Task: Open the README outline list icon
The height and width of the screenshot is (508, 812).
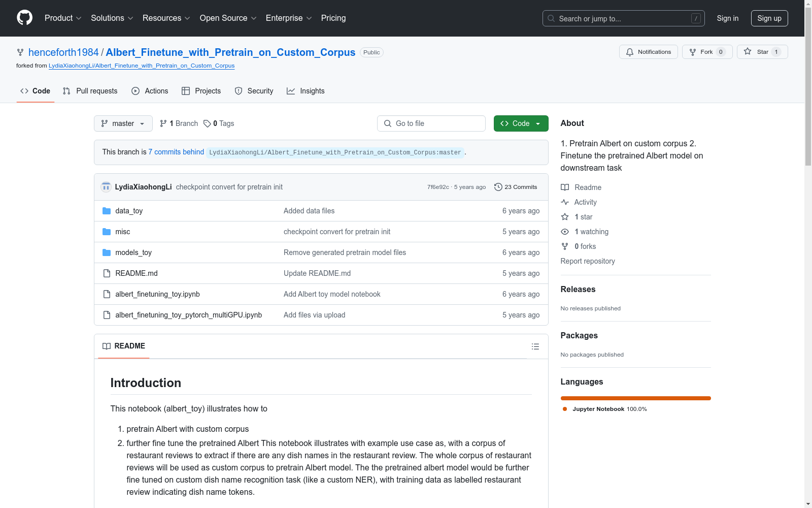Action: (x=535, y=346)
